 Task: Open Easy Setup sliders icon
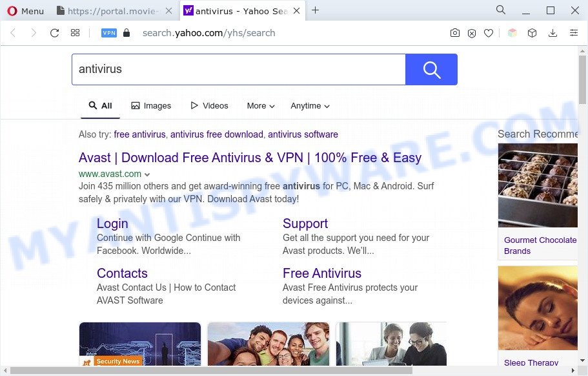574,33
